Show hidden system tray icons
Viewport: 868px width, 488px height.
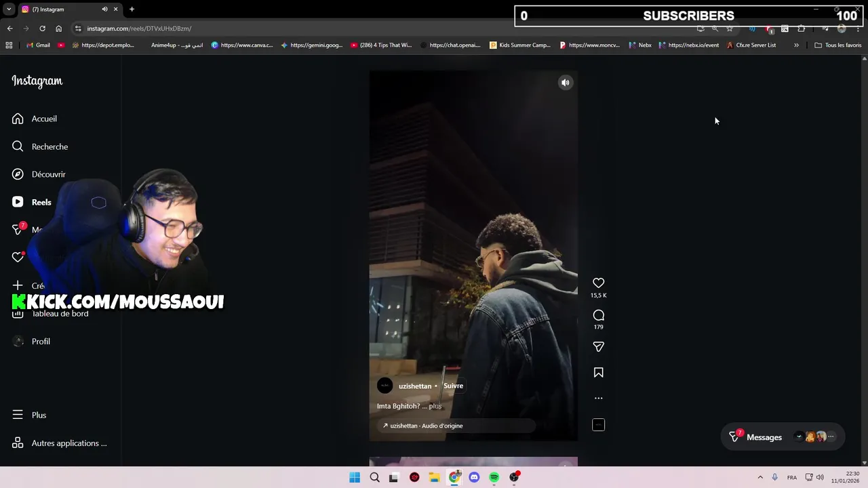point(760,477)
